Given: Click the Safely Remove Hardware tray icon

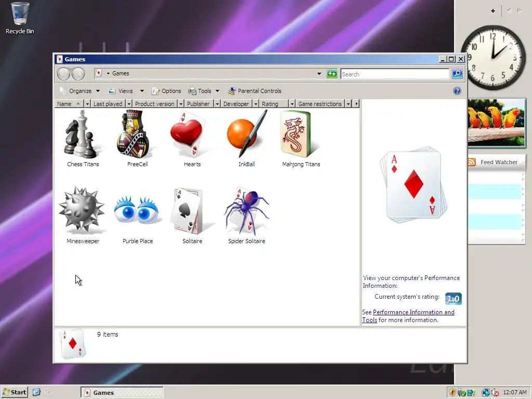Looking at the screenshot, I should coord(461,393).
